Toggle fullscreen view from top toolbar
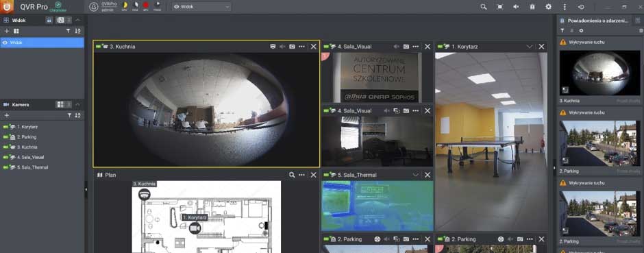Viewport: 644px width, 253px height. (x=499, y=7)
